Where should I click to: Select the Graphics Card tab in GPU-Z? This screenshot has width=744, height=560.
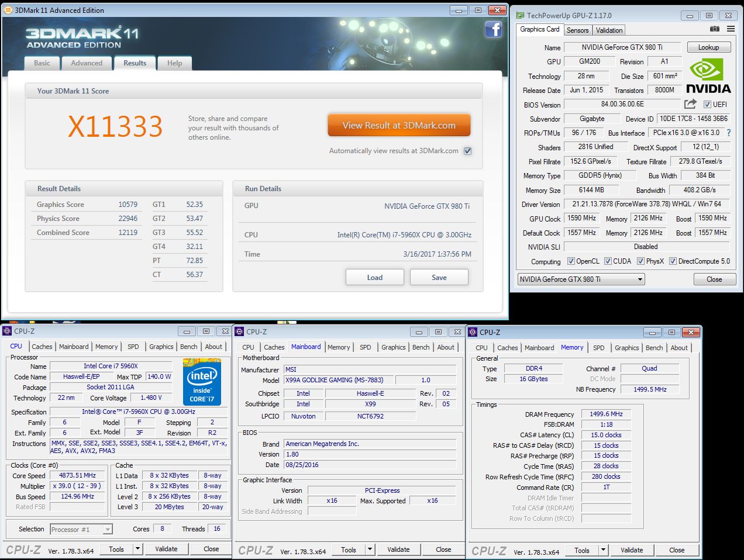tap(540, 29)
